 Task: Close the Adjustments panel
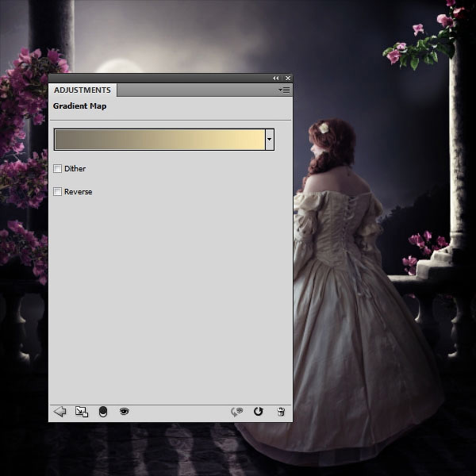click(288, 79)
